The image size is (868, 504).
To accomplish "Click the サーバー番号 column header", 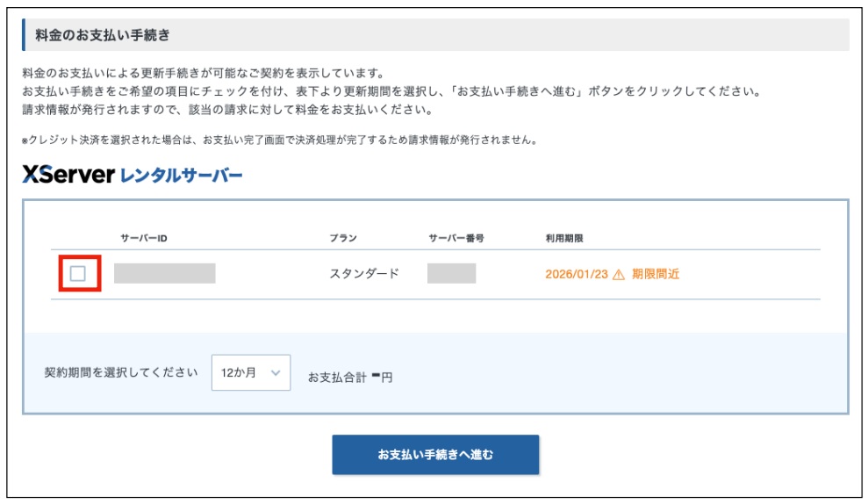I will pyautogui.click(x=456, y=238).
